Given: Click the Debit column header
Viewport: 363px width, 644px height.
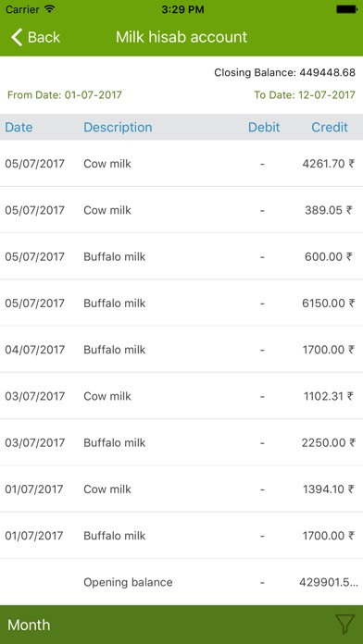Looking at the screenshot, I should tap(264, 128).
